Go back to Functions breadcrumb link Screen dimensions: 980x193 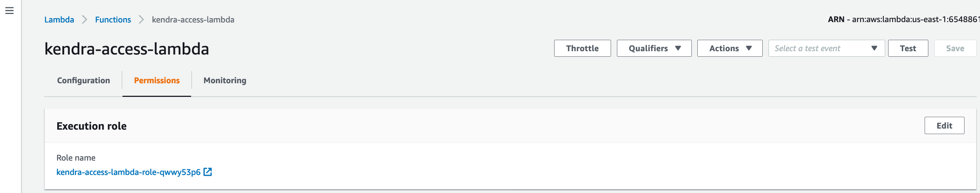pyautogui.click(x=113, y=20)
